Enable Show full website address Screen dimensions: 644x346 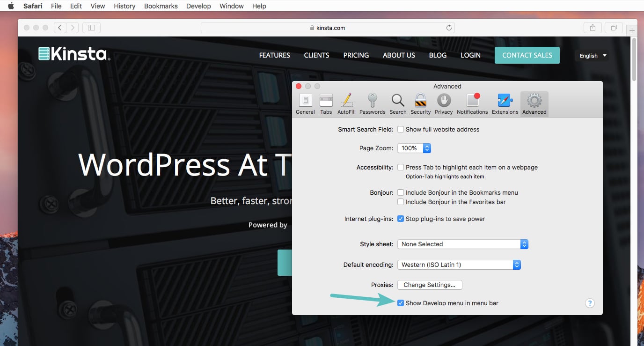[401, 129]
